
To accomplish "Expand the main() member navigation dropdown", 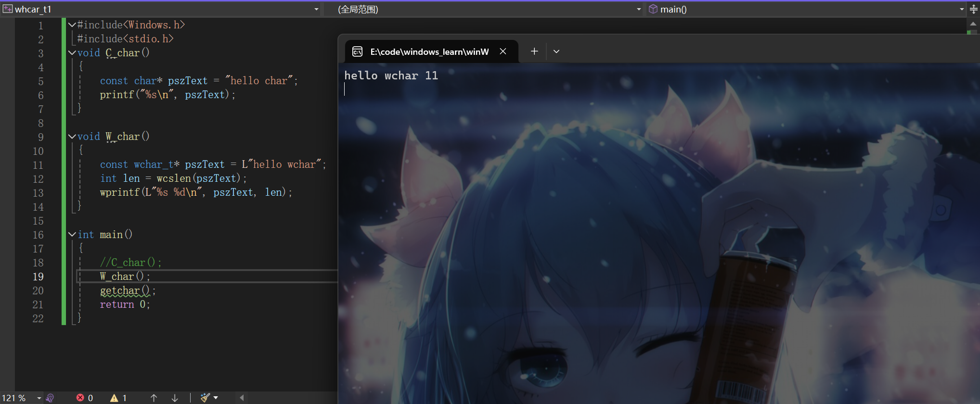I will [962, 9].
